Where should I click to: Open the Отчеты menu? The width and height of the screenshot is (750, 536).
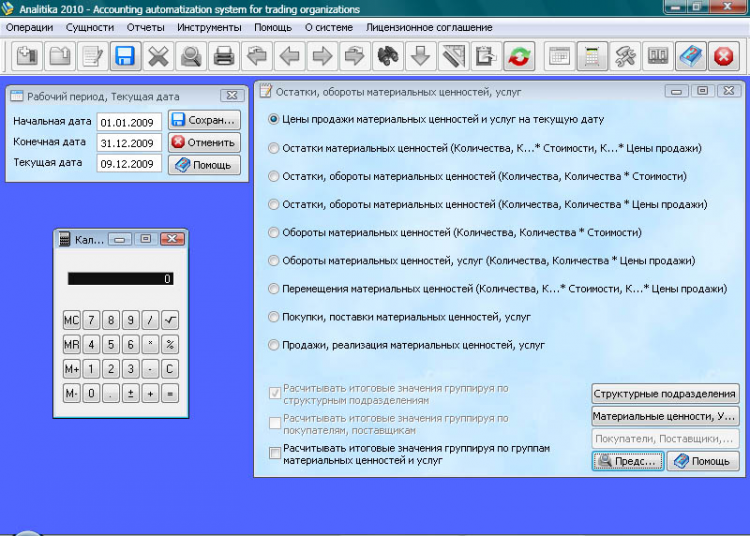(x=145, y=28)
